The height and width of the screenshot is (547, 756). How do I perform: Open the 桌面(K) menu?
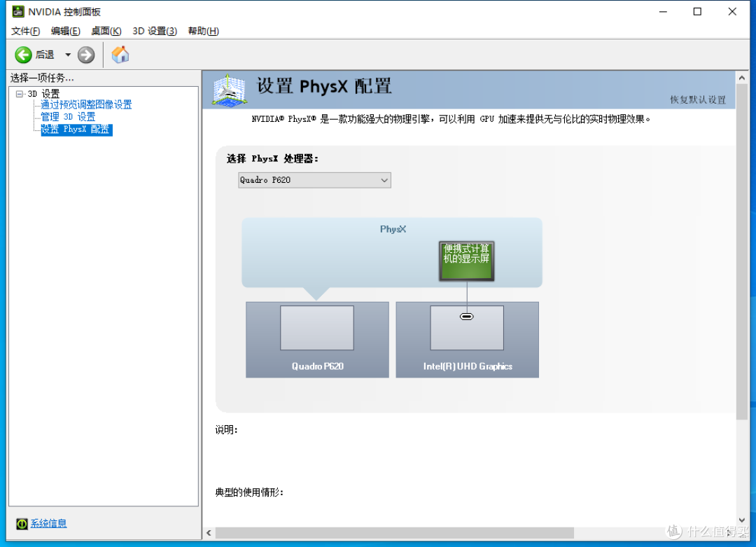106,31
